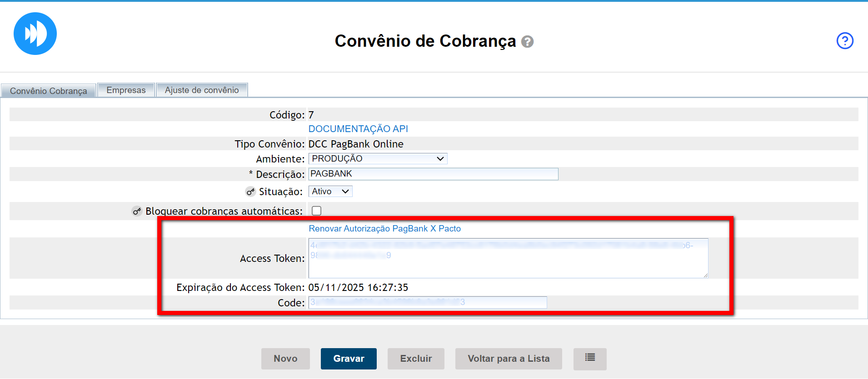Open the Ajuste de convênio tab

tap(202, 90)
